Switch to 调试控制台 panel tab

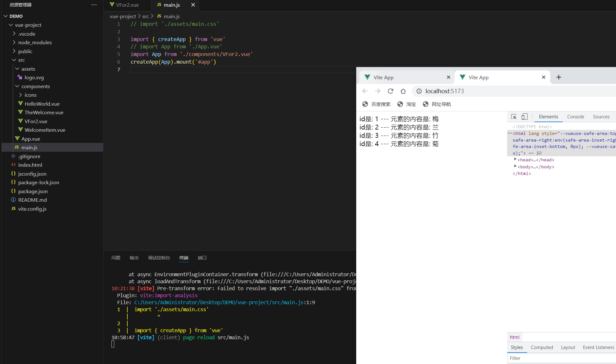[x=159, y=258]
